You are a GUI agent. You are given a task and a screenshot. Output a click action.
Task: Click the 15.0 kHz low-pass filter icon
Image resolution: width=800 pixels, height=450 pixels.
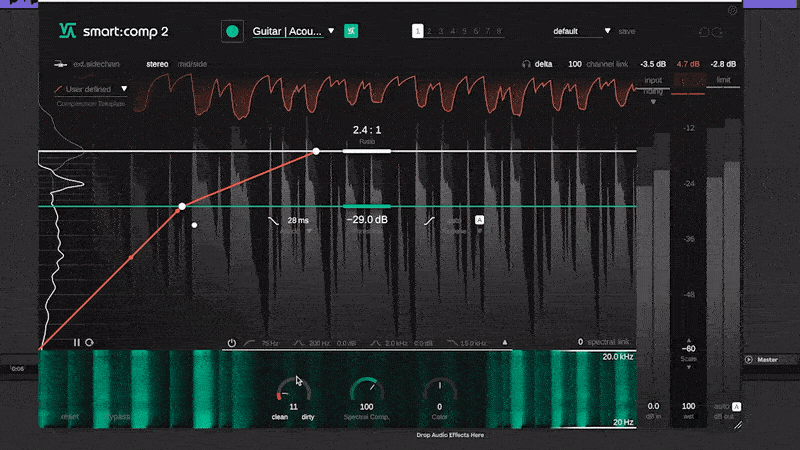[452, 343]
